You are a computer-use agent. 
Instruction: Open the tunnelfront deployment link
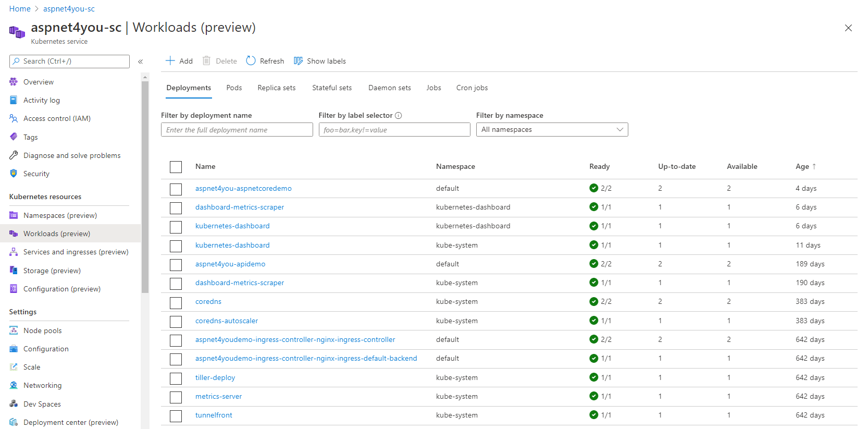214,415
